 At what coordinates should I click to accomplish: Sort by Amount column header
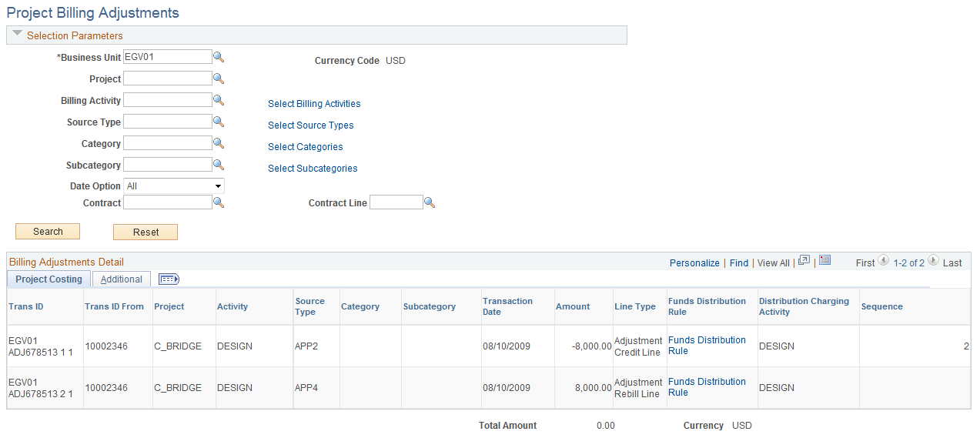(x=573, y=306)
